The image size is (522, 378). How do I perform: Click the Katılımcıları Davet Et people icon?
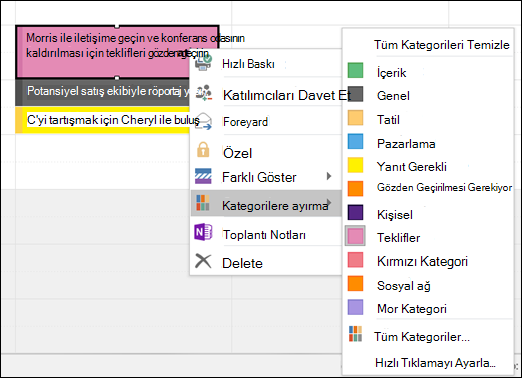[204, 93]
